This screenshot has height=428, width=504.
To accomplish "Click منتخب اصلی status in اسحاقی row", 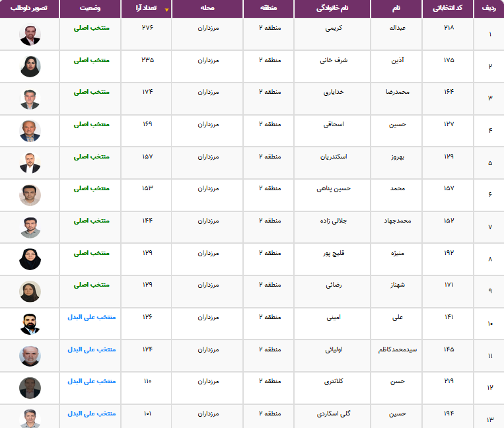I will coord(92,124).
